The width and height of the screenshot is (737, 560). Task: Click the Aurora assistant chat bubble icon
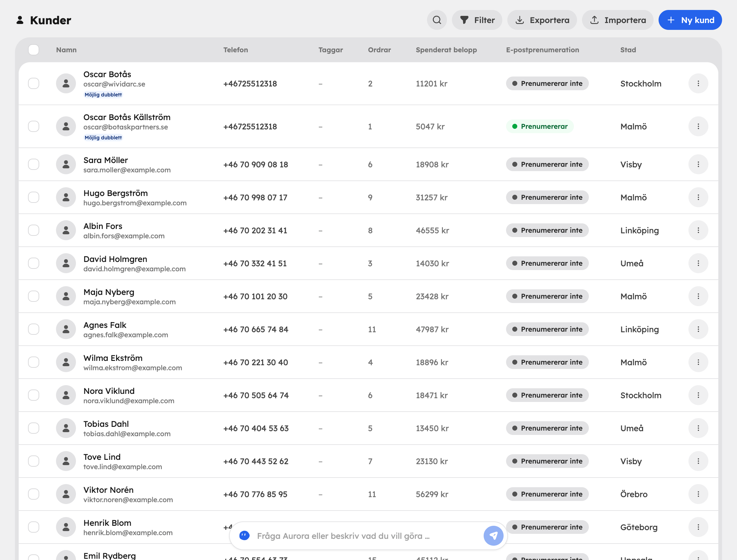tap(244, 536)
